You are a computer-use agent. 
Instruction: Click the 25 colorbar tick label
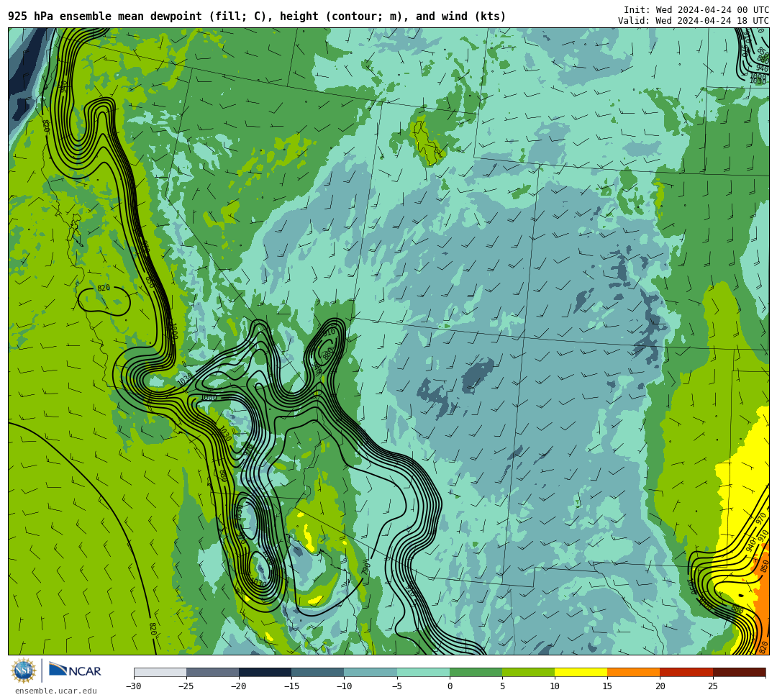(712, 686)
